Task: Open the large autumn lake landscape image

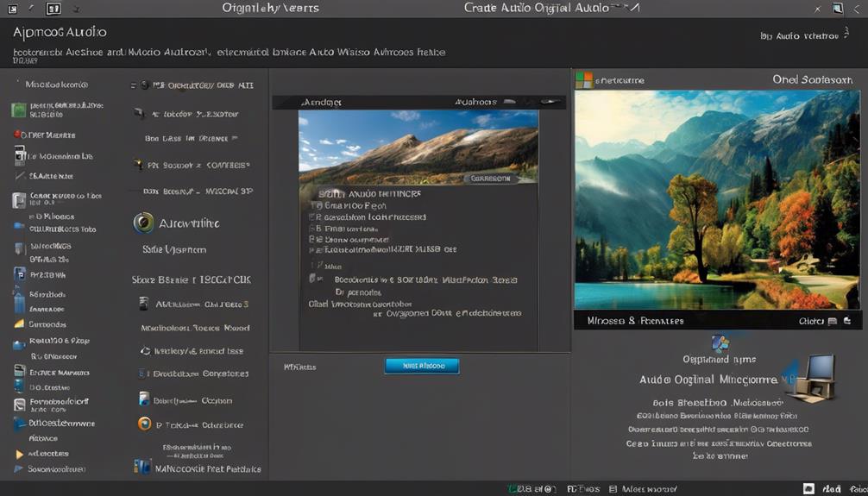Action: [x=717, y=200]
